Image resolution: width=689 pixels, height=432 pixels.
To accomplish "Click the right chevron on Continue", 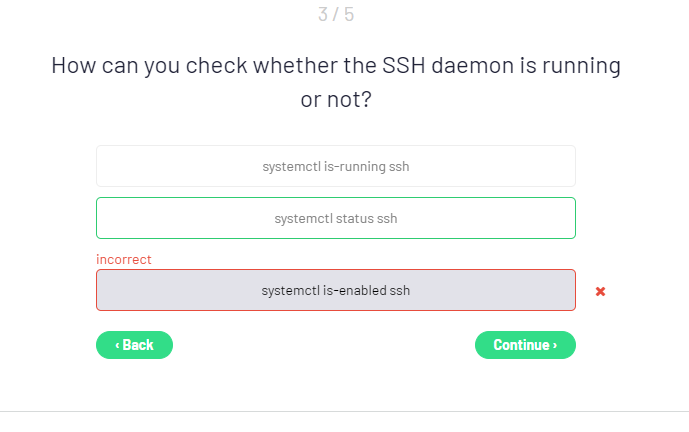I will click(x=555, y=345).
